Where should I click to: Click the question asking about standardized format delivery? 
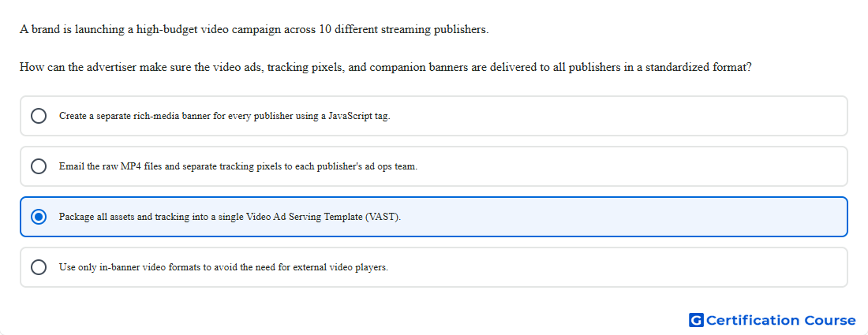[x=385, y=68]
